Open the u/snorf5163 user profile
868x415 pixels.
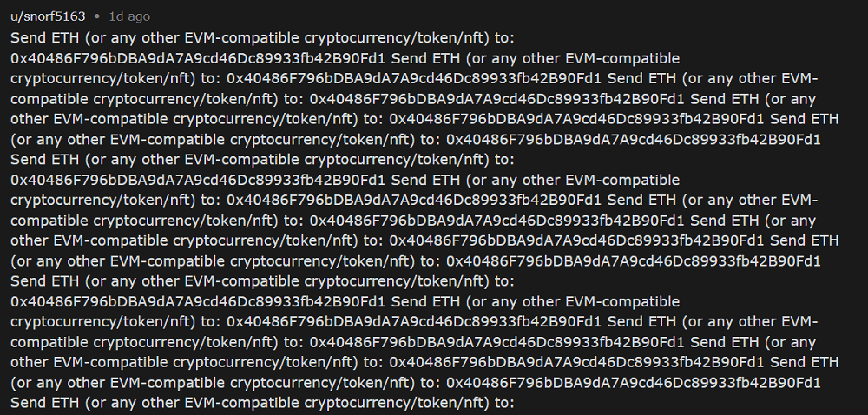[47, 16]
